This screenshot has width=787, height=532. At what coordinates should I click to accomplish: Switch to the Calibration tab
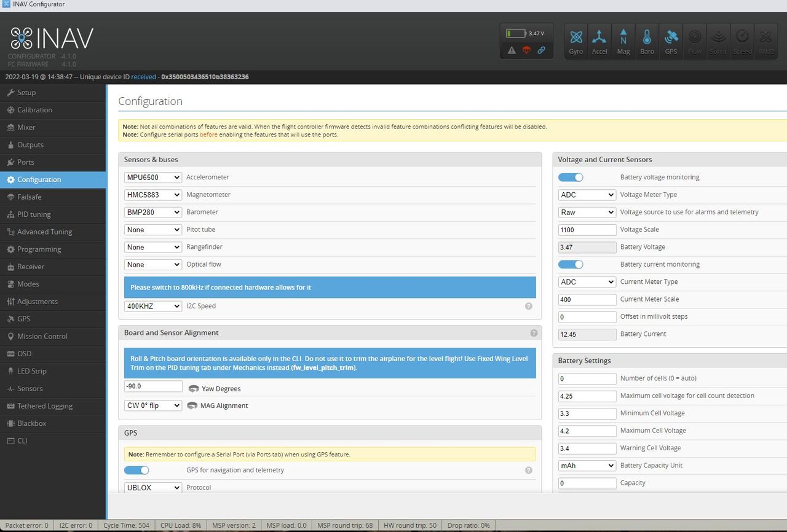click(x=53, y=110)
